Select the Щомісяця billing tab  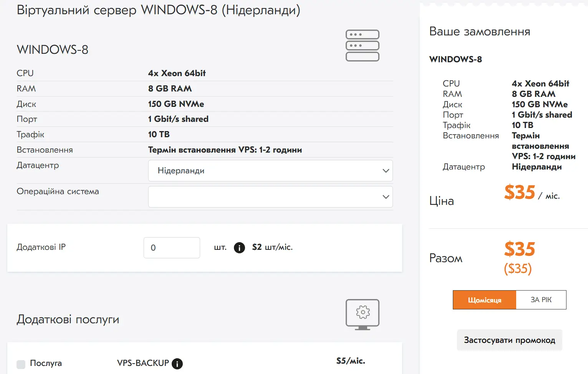(484, 300)
